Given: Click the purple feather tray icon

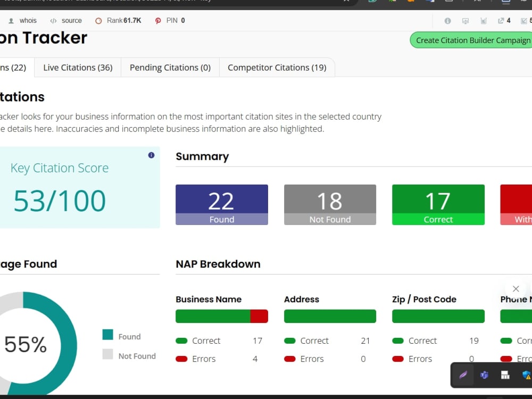Looking at the screenshot, I should (x=463, y=375).
